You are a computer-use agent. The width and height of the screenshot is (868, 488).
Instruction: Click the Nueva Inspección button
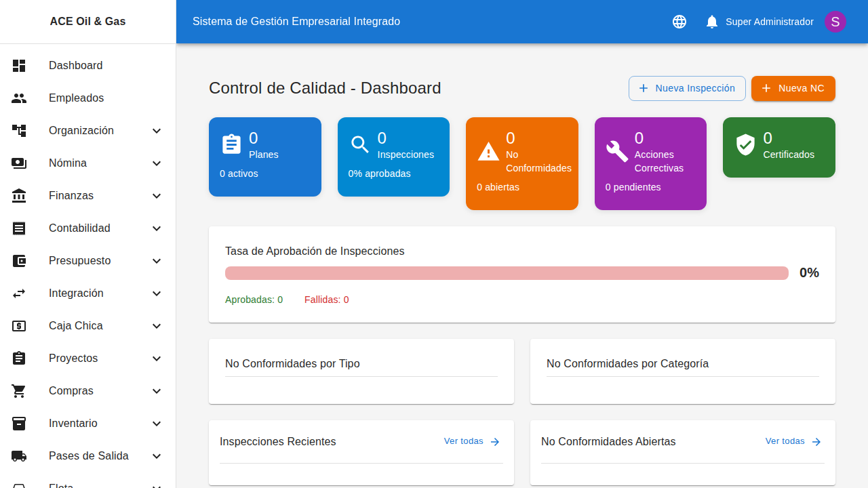click(x=687, y=88)
